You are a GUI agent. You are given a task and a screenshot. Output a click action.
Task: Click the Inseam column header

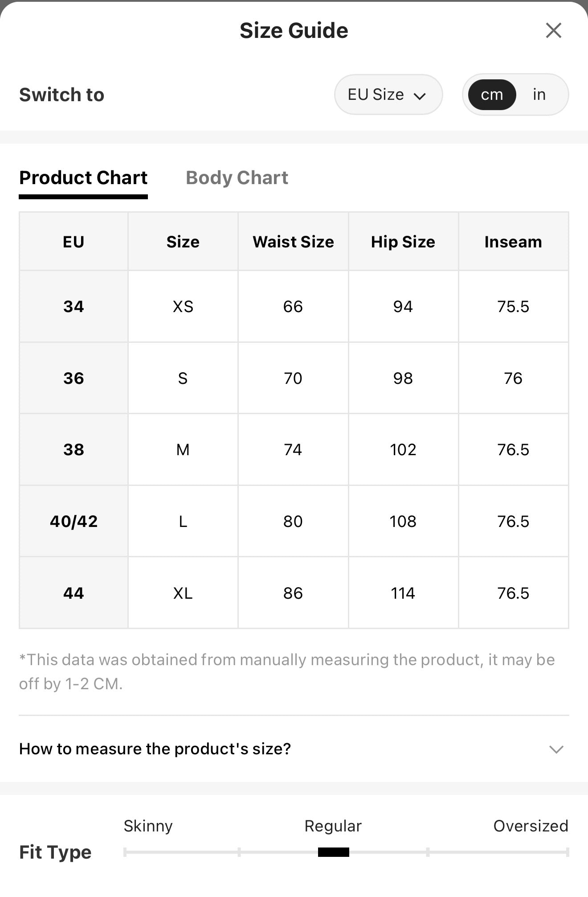pyautogui.click(x=513, y=242)
